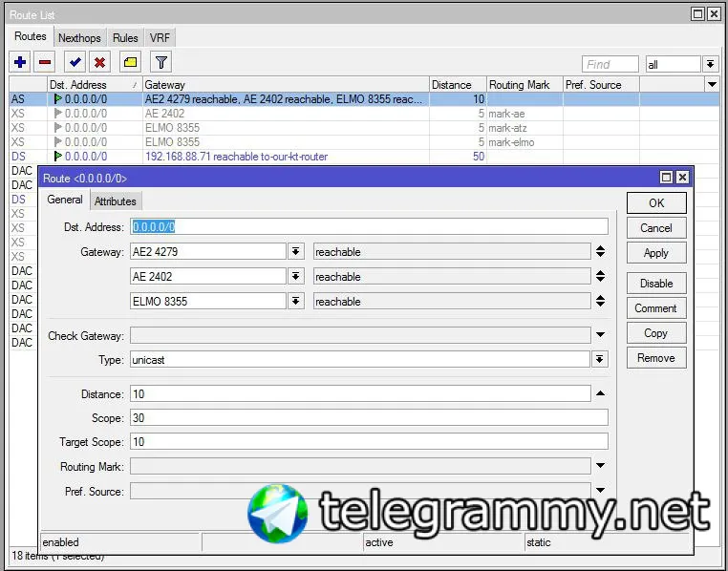The height and width of the screenshot is (571, 728).
Task: Click the red minus Remove route icon
Action: click(45, 62)
